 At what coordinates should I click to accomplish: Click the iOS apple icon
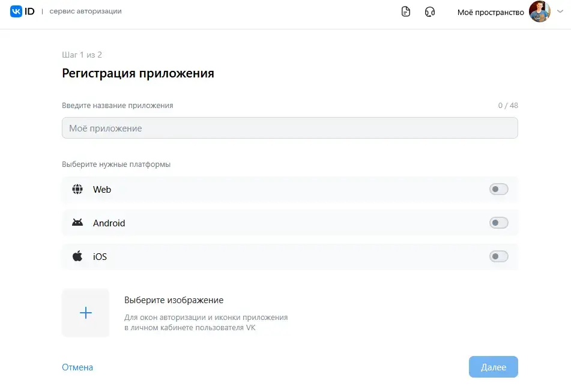pos(77,256)
